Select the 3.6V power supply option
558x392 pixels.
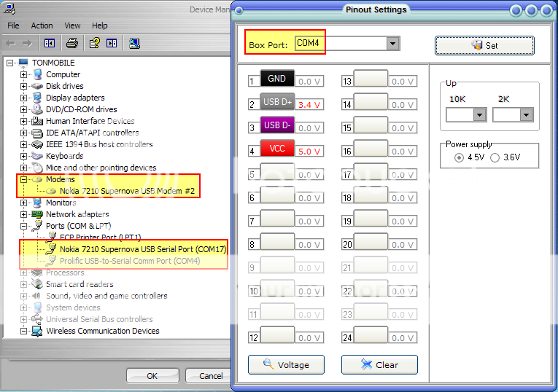point(495,157)
